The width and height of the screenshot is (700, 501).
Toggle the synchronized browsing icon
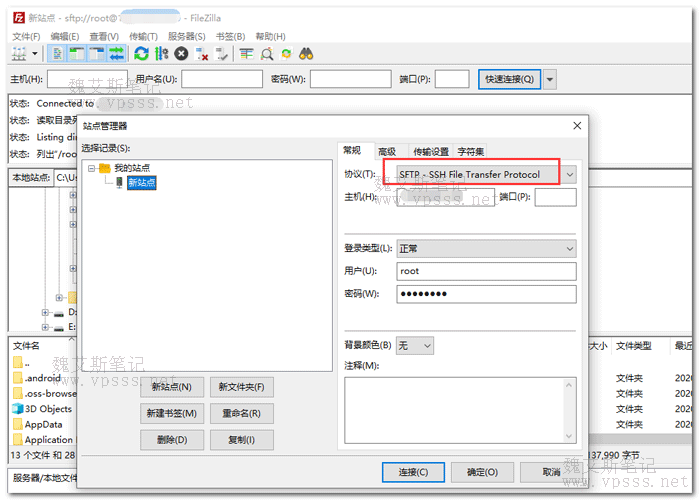286,54
